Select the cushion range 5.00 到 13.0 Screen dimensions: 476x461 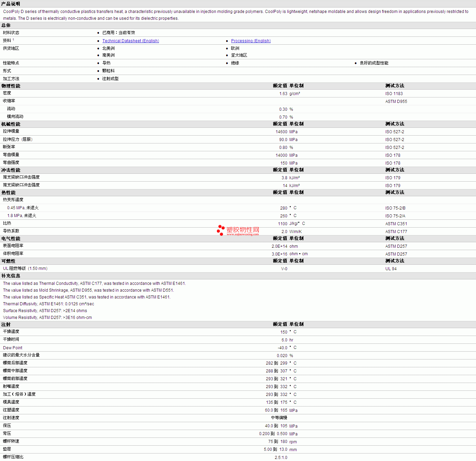275,449
